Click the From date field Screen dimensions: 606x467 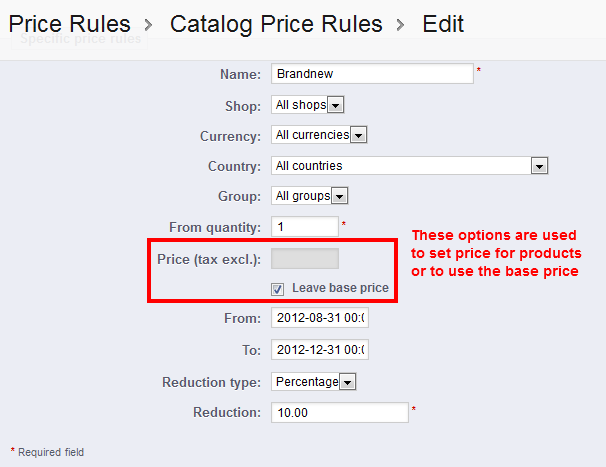coord(319,319)
